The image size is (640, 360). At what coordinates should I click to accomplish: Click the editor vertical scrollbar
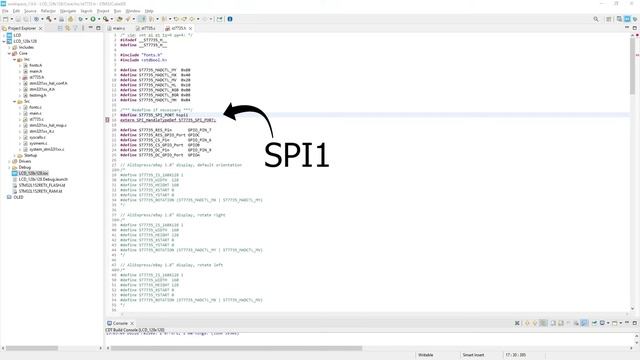tap(633, 67)
